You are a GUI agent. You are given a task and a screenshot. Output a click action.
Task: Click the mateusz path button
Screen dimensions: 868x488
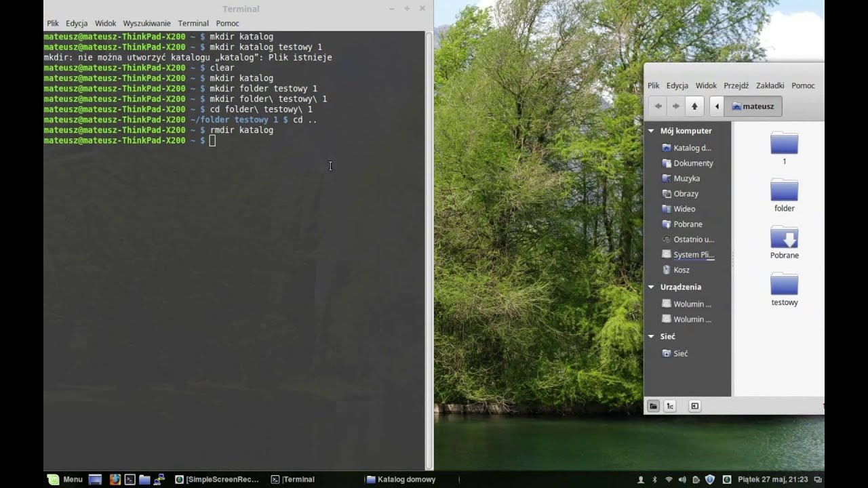click(x=753, y=106)
